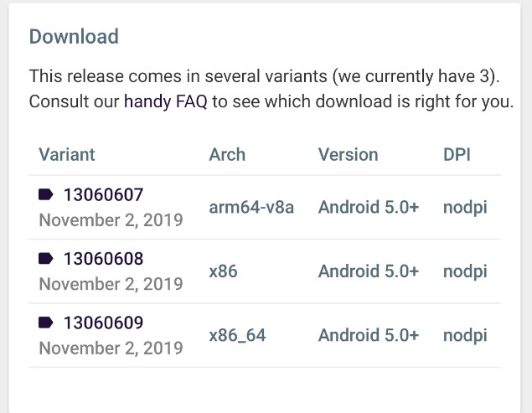Click the DPI column header

[x=457, y=155]
